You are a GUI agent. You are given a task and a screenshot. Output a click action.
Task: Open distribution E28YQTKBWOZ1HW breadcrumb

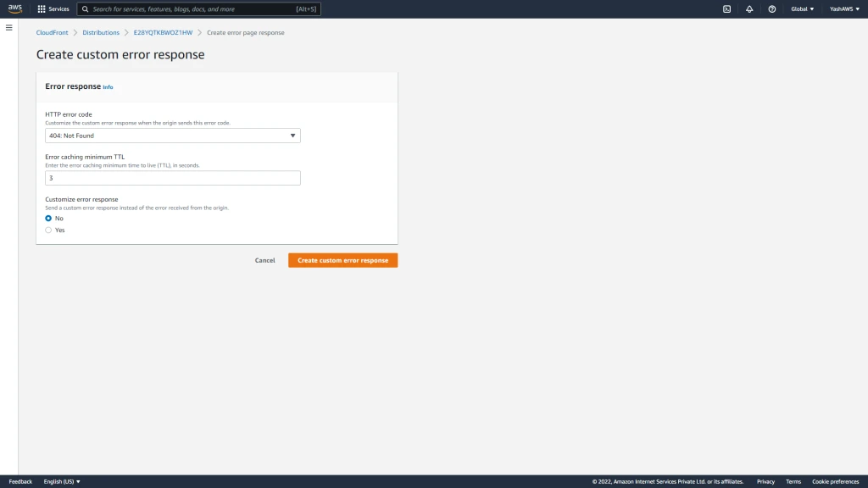point(163,33)
